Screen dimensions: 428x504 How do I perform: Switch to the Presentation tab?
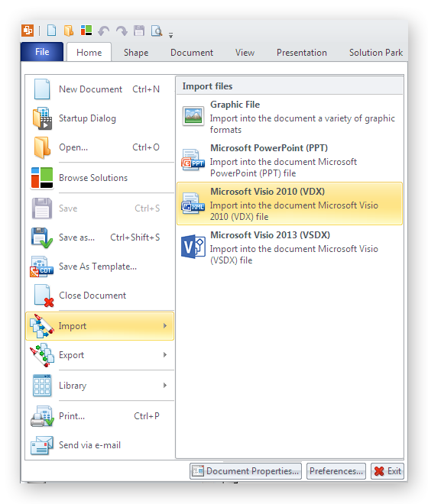pos(302,53)
